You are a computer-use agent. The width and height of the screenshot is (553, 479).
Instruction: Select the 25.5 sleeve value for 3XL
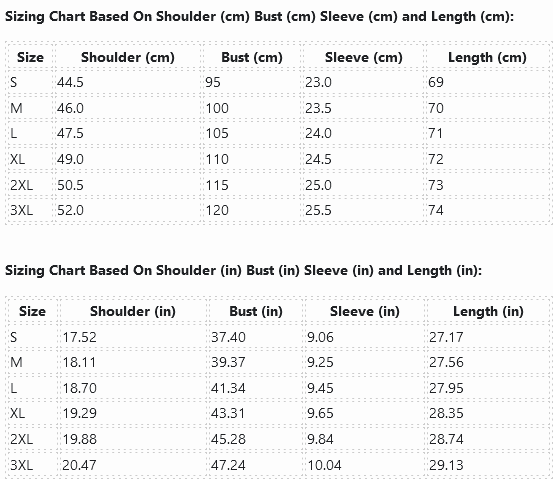point(318,210)
